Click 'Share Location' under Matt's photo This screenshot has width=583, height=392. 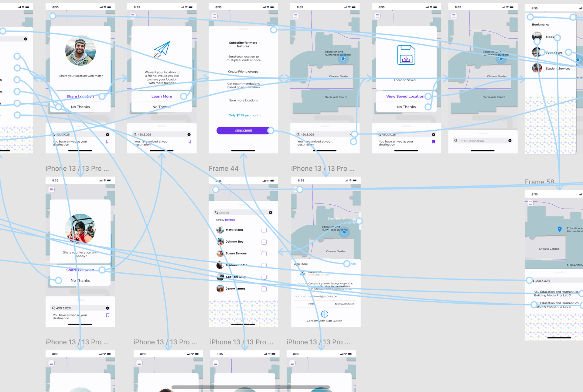point(80,96)
